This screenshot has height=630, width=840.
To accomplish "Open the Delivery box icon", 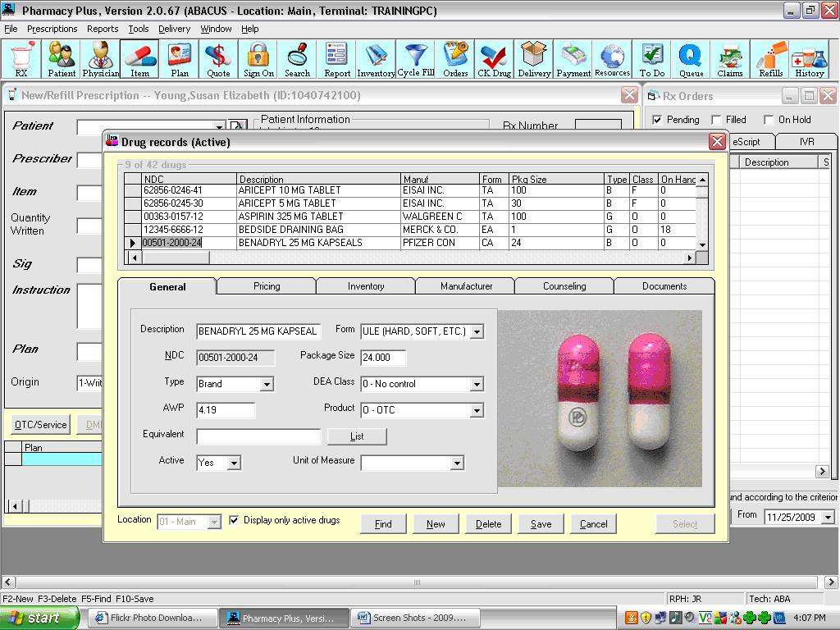I will (x=534, y=59).
